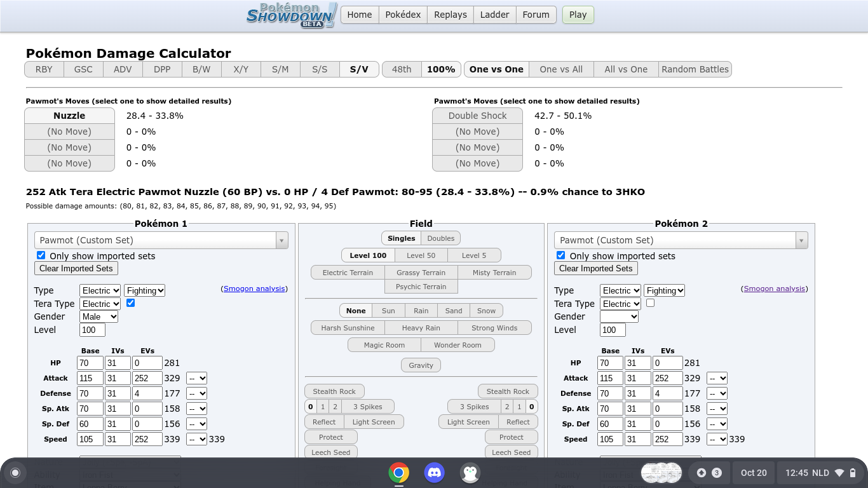
Task: Enable Pokémon 2 Tera Type checkbox
Action: click(650, 303)
